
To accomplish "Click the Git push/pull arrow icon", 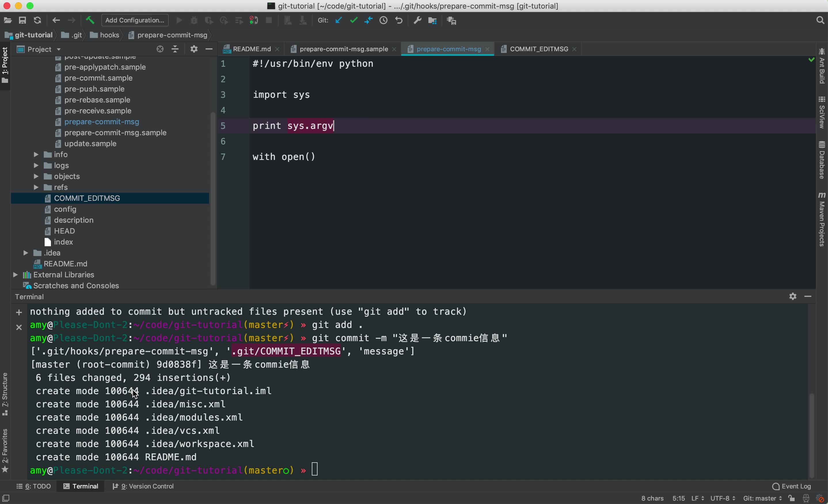I will tap(369, 20).
